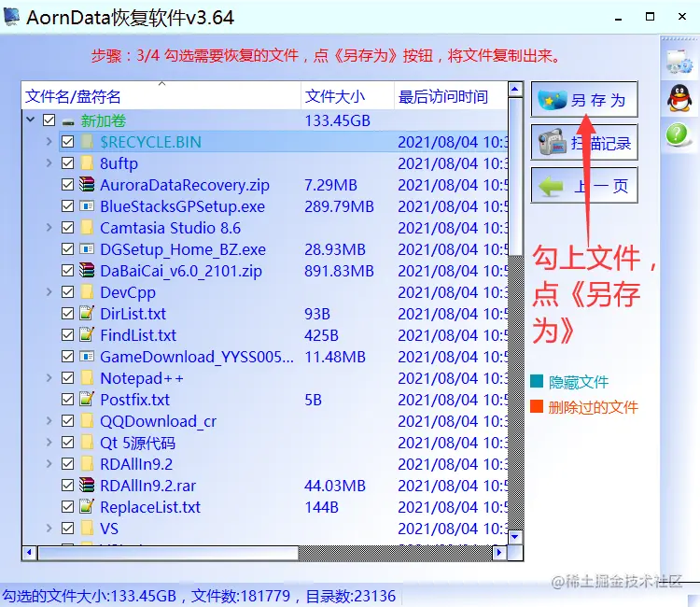
Task: Click the archive icon for DaBaiCai_v6.0_2101.zip
Action: pyautogui.click(x=87, y=270)
